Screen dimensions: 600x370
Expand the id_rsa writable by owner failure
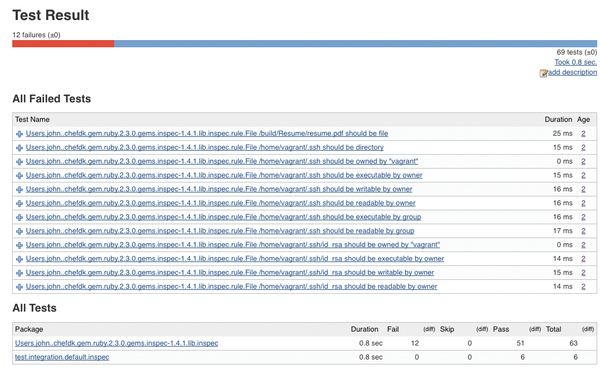coord(19,273)
